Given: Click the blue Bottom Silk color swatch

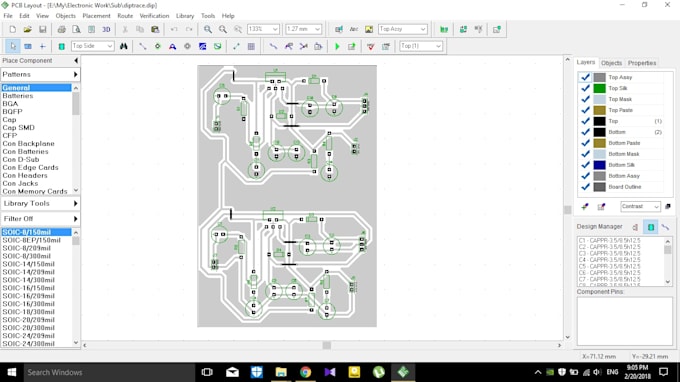Looking at the screenshot, I should point(599,165).
